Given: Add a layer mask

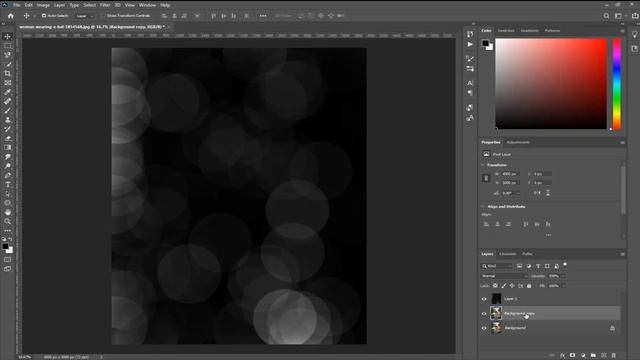Looking at the screenshot, I should tap(573, 356).
